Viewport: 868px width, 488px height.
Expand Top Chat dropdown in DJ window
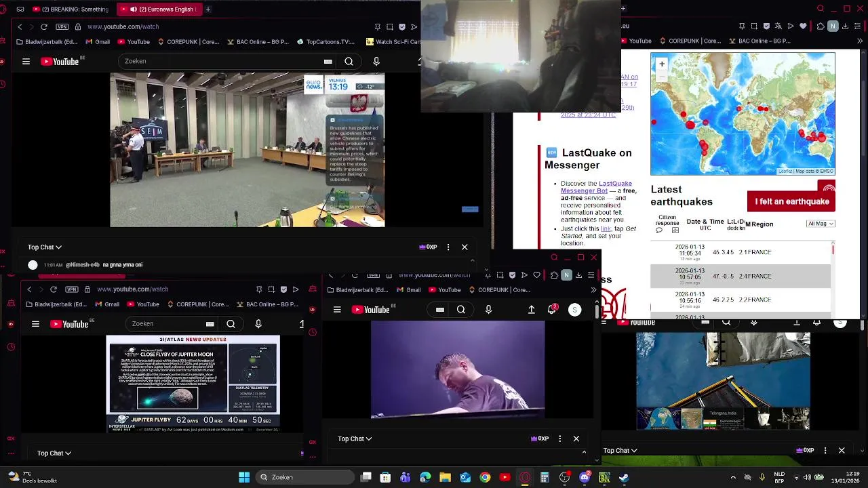tap(355, 439)
